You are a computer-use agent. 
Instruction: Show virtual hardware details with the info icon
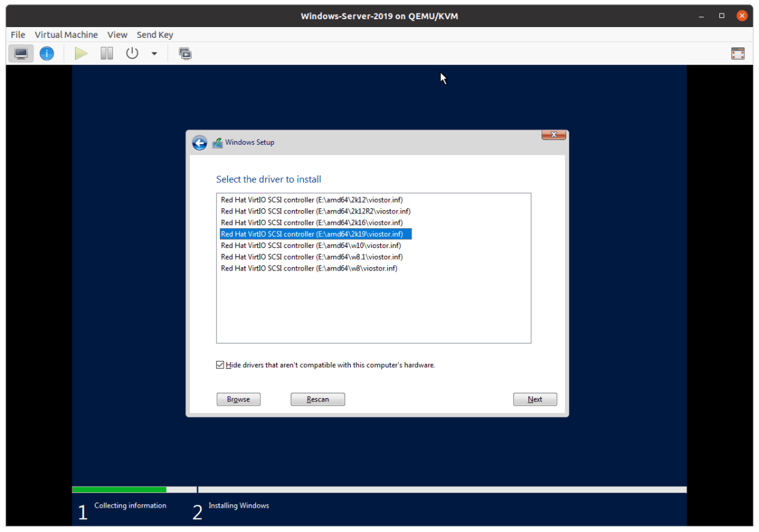46,53
